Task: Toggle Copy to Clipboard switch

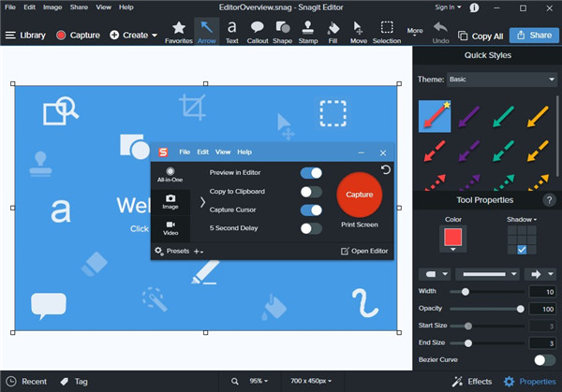Action: click(x=311, y=192)
